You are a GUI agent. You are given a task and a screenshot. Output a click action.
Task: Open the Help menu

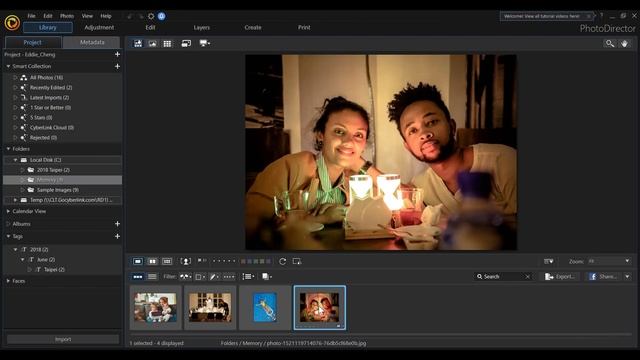pyautogui.click(x=106, y=16)
